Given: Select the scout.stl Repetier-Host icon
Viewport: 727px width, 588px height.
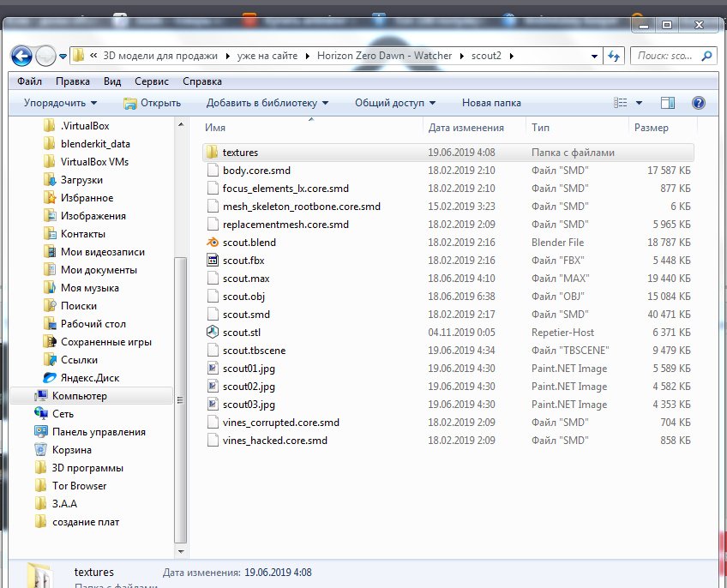Looking at the screenshot, I should point(213,332).
